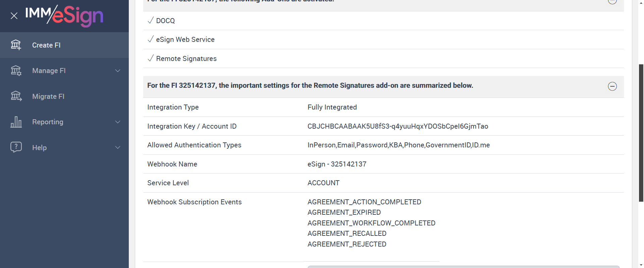Click the Migrate FI arrow-bank icon
The height and width of the screenshot is (268, 644).
click(16, 96)
